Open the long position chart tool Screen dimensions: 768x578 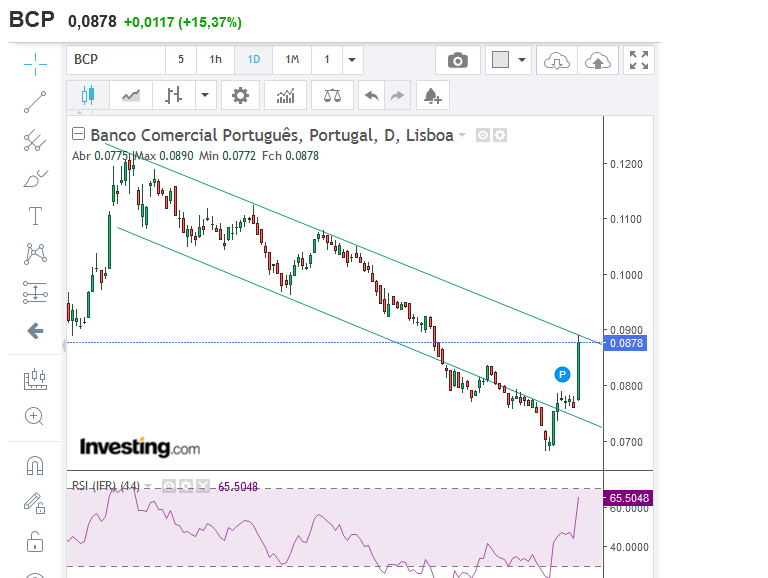click(x=35, y=379)
